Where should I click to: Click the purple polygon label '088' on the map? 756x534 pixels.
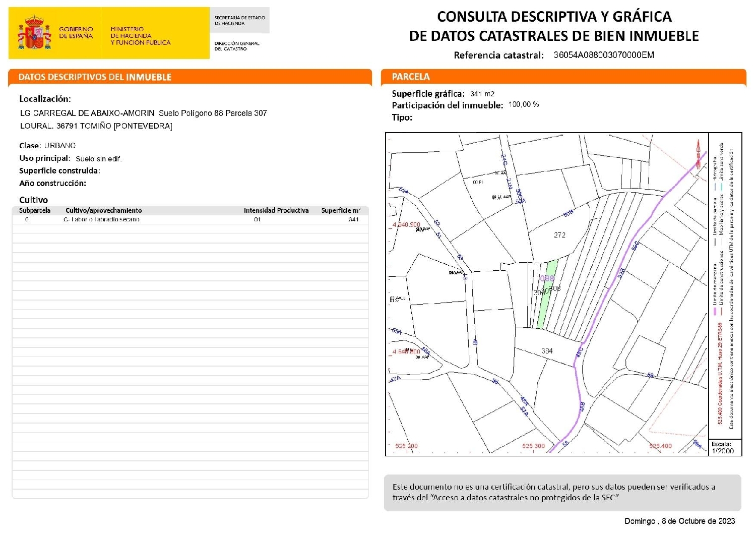pyautogui.click(x=547, y=278)
